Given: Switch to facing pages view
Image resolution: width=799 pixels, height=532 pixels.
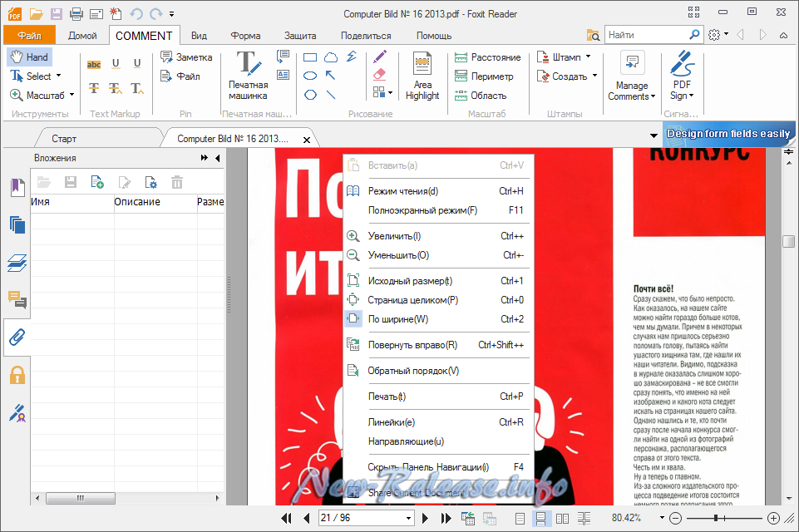Looking at the screenshot, I should (x=563, y=518).
